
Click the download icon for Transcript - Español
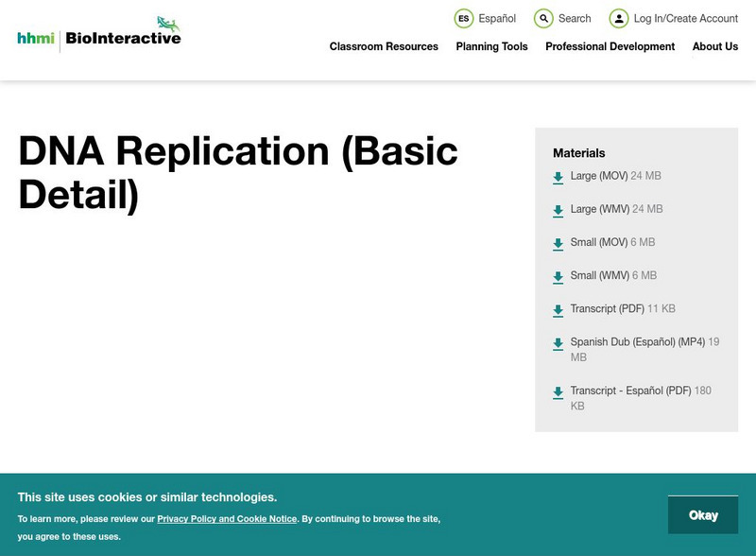pyautogui.click(x=557, y=390)
